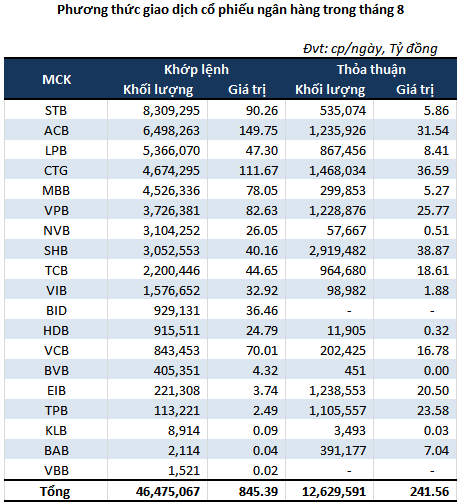Screen dimensions: 460x504
Task: Click total negotiated value 241.56
Action: tap(430, 492)
